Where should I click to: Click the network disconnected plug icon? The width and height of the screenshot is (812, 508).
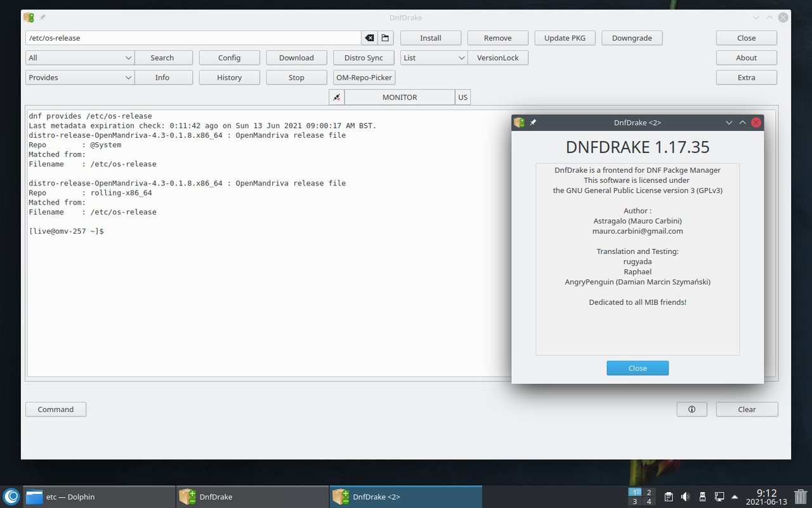(x=337, y=97)
